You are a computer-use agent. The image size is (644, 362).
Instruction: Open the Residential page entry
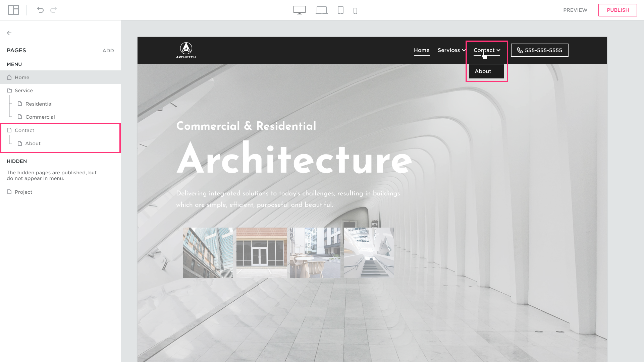(x=60, y=104)
